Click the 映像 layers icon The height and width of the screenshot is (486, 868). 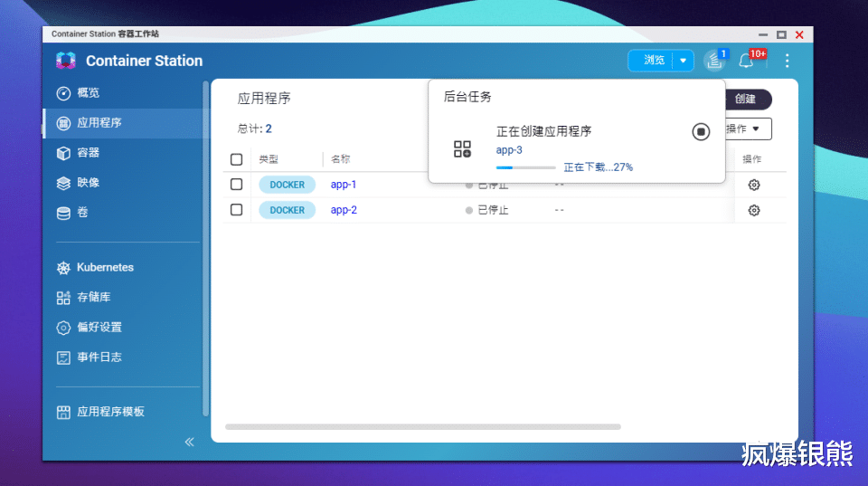[x=63, y=183]
